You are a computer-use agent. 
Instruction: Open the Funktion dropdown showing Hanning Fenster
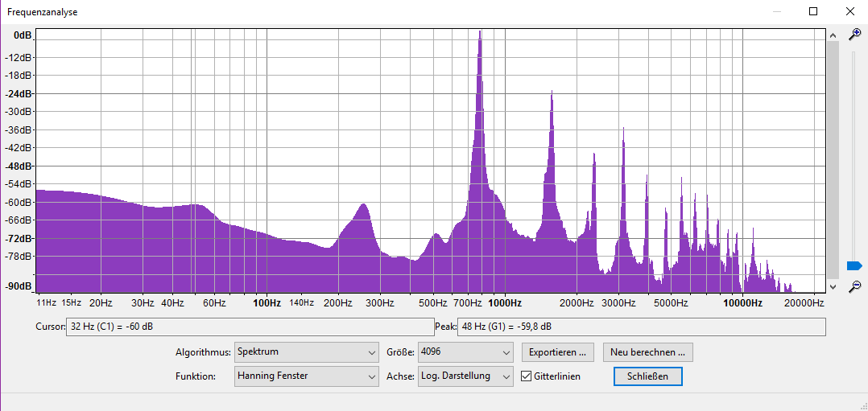coord(307,376)
